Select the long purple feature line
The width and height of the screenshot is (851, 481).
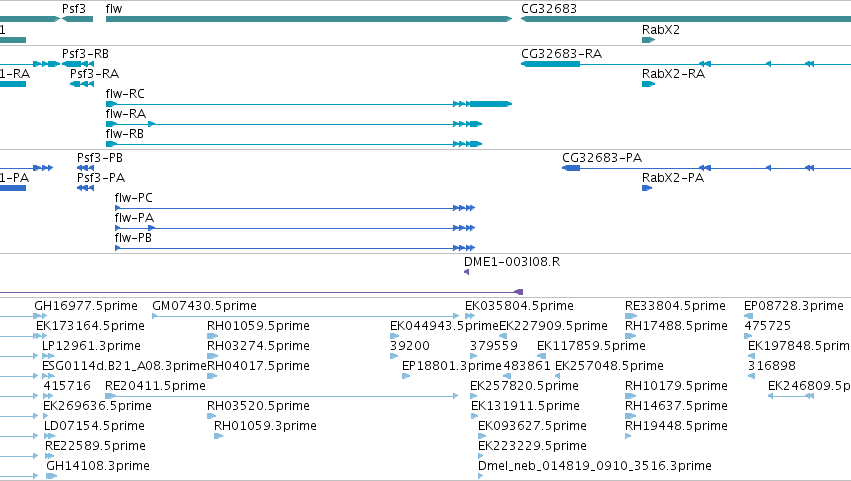click(x=261, y=292)
